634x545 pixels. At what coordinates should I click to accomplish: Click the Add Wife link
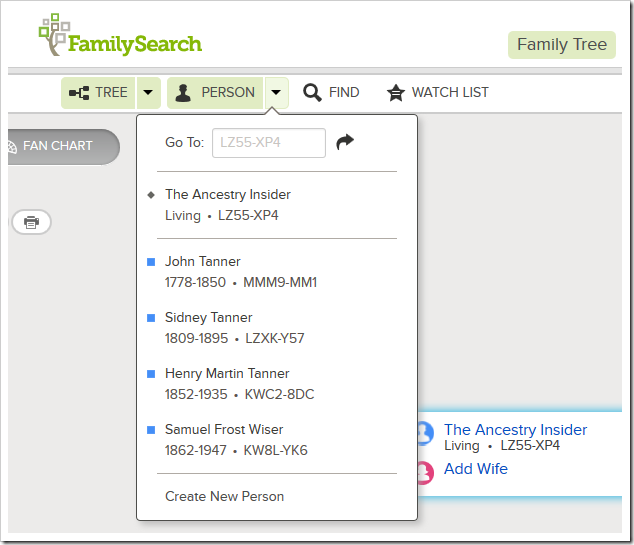pyautogui.click(x=476, y=469)
